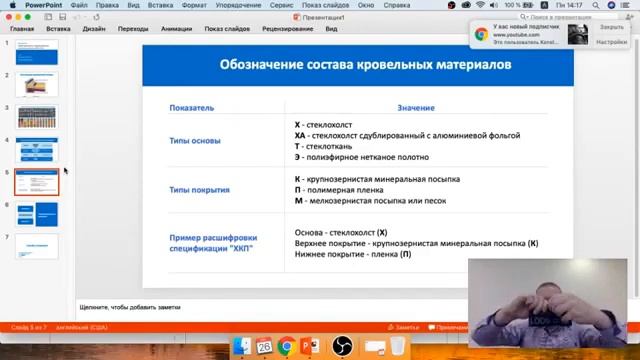
Task: Open the Сервис menu
Action: (x=281, y=5)
